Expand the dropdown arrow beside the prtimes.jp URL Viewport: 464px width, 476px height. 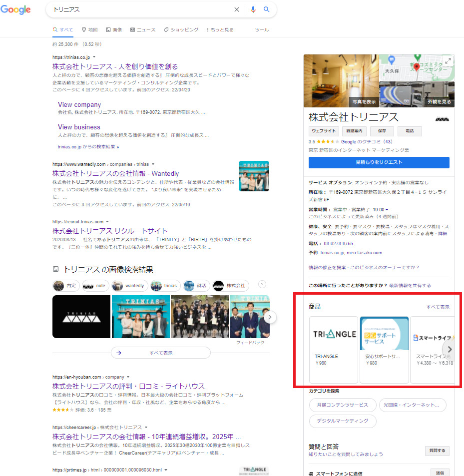pyautogui.click(x=166, y=470)
